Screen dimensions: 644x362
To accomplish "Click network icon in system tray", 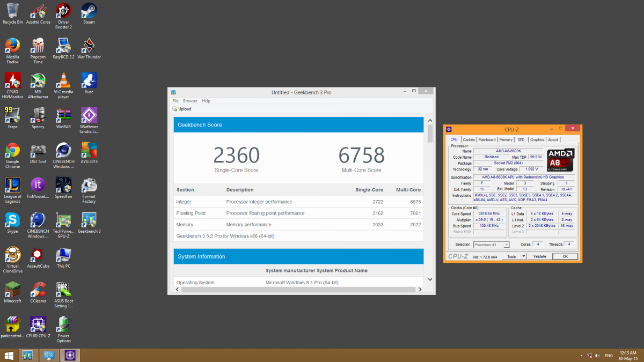I will [589, 356].
